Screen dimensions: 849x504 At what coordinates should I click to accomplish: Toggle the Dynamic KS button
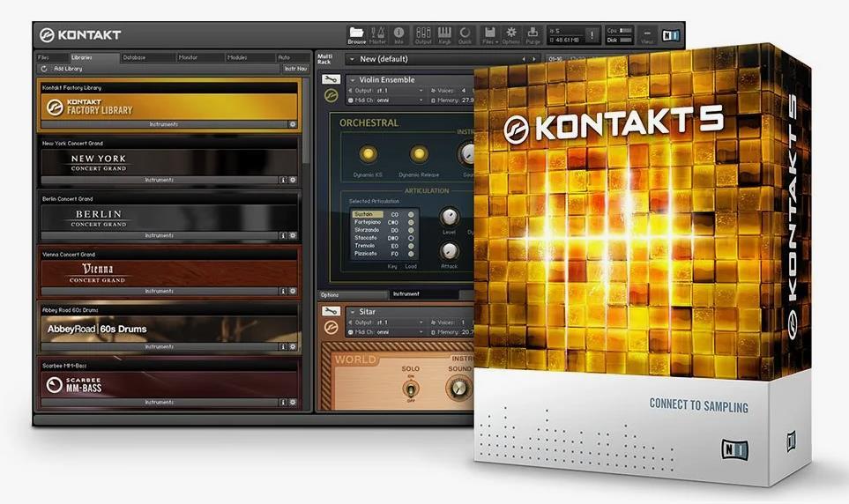pos(368,154)
